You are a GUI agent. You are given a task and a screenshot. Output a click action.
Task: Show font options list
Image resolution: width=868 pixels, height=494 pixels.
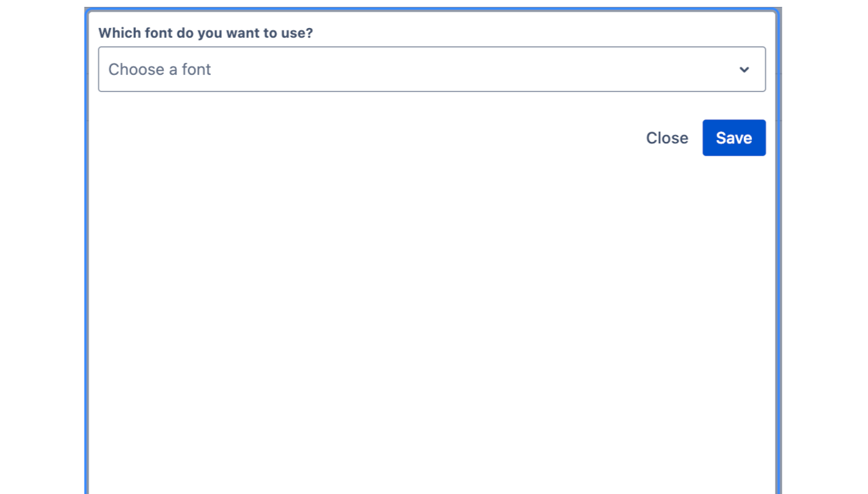tap(432, 69)
